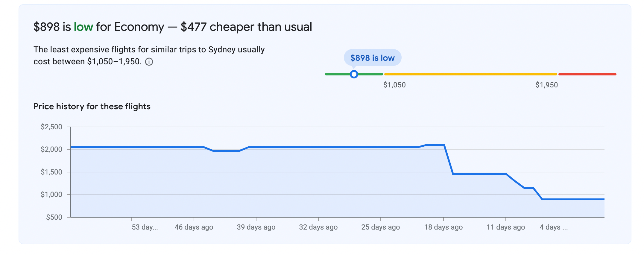The width and height of the screenshot is (644, 255).
Task: Click the "25 days ago" axis label
Action: click(381, 227)
